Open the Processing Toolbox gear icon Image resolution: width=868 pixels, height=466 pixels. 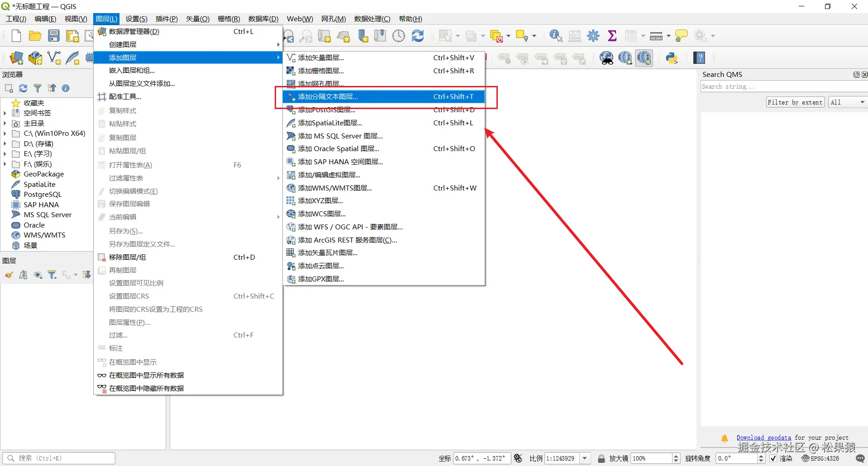pos(593,36)
